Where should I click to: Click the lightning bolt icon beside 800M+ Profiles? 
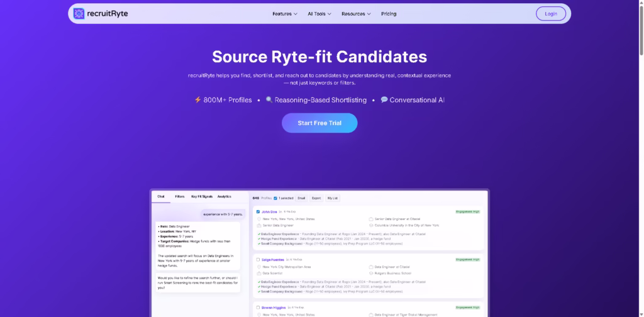pyautogui.click(x=197, y=100)
